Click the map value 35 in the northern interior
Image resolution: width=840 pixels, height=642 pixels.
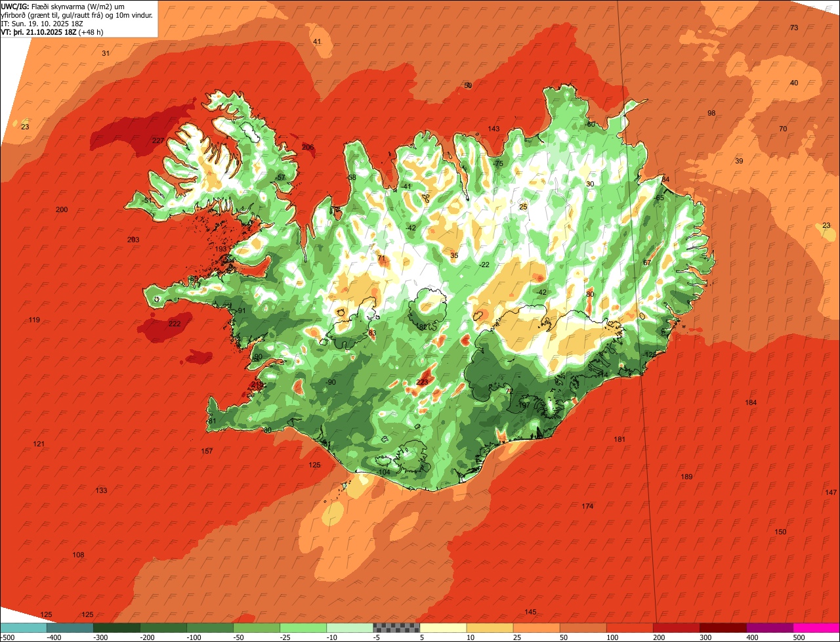[x=454, y=255]
